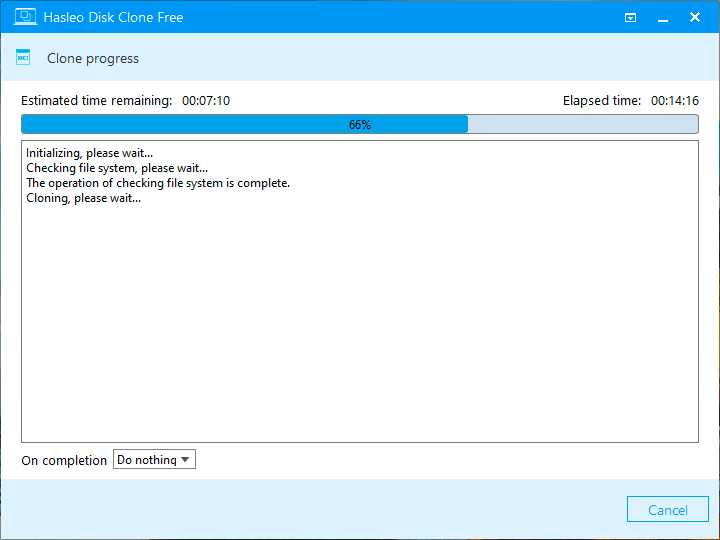Open the title bar dropdown menu icon
Screen dimensions: 720x540
tap(630, 17)
